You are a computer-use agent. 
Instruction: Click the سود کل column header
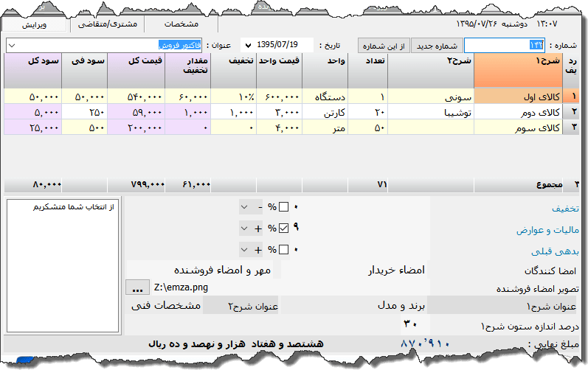click(x=32, y=70)
